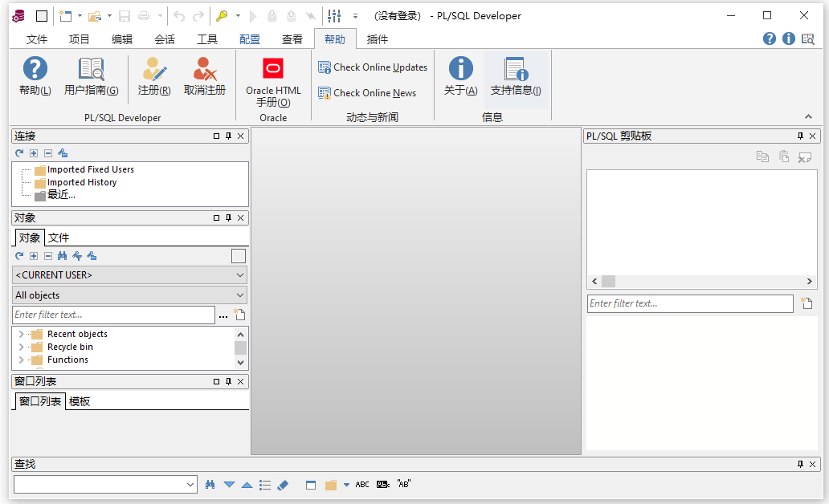829x504 pixels.
Task: Click the blue help question mark at top right
Action: pyautogui.click(x=770, y=39)
